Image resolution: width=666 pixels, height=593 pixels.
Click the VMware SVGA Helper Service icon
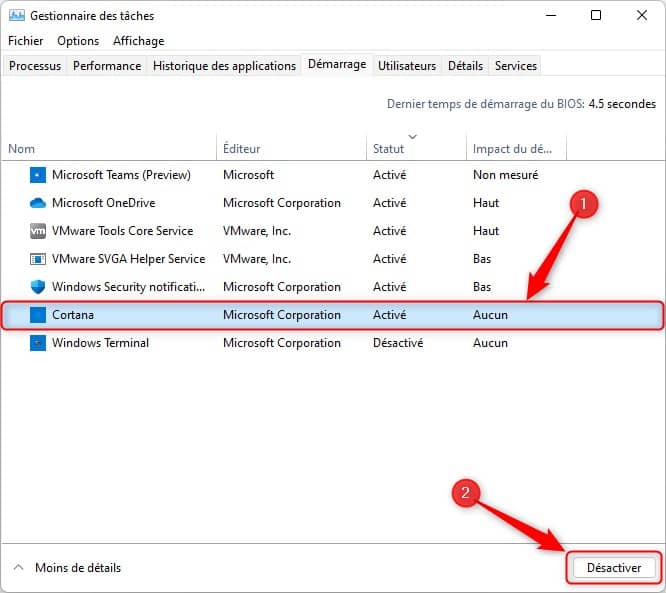pyautogui.click(x=38, y=259)
